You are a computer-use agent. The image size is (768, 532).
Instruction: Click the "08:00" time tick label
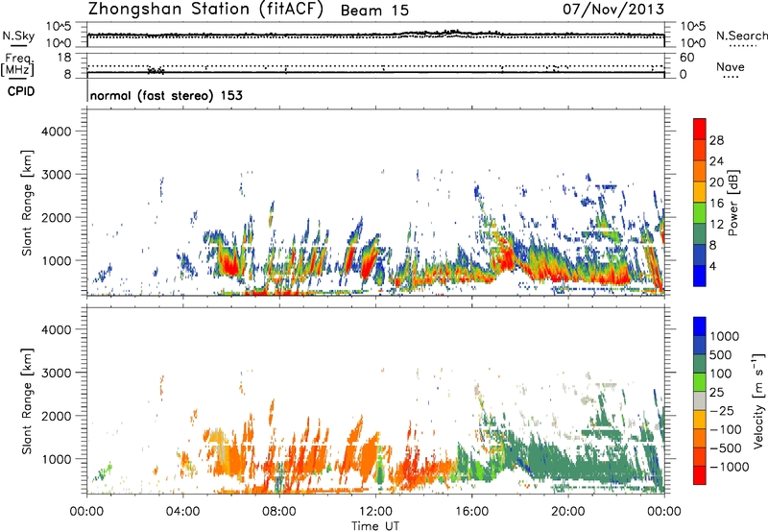coord(279,512)
